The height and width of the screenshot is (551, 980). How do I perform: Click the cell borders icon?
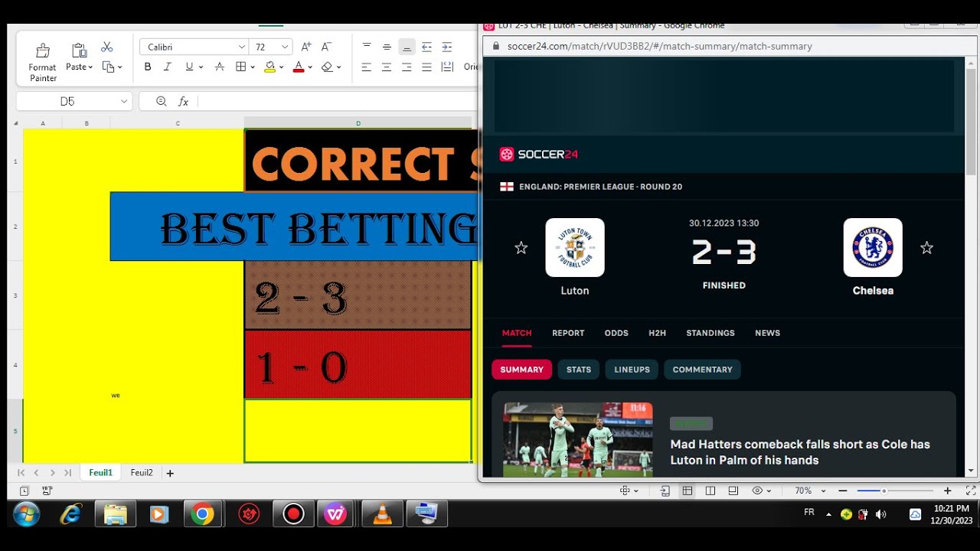click(241, 67)
